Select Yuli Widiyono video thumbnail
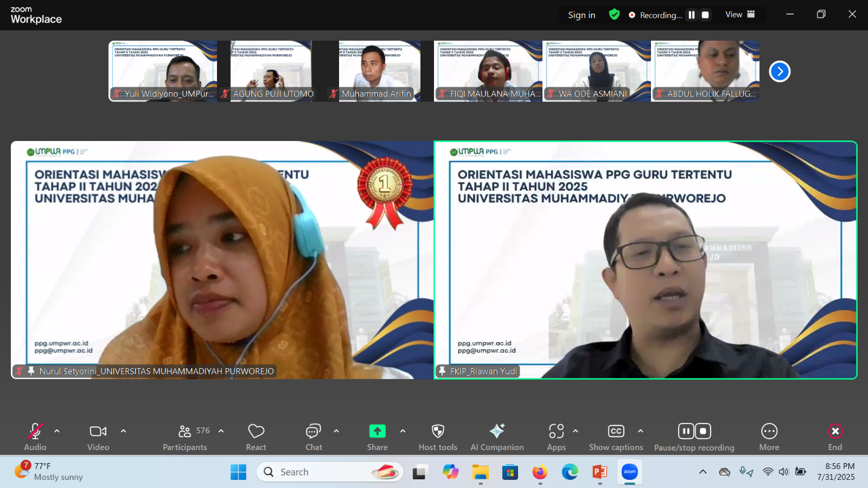Image resolution: width=868 pixels, height=488 pixels. [x=163, y=71]
